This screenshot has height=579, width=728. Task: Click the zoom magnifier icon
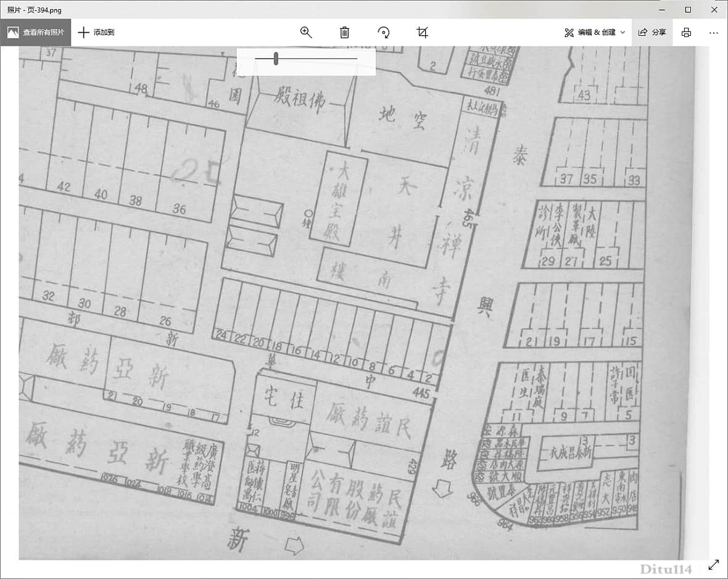click(306, 33)
